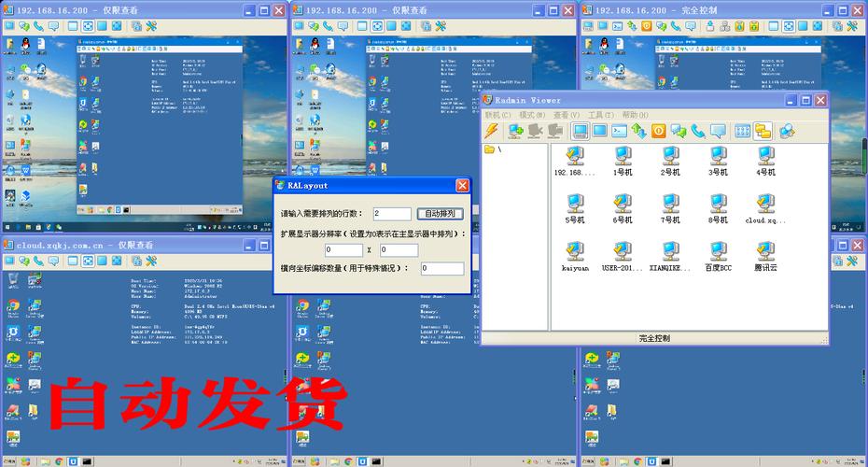Click normal view icon in cloud.xqkj.com.cn window
This screenshot has height=467, width=868.
[73, 261]
